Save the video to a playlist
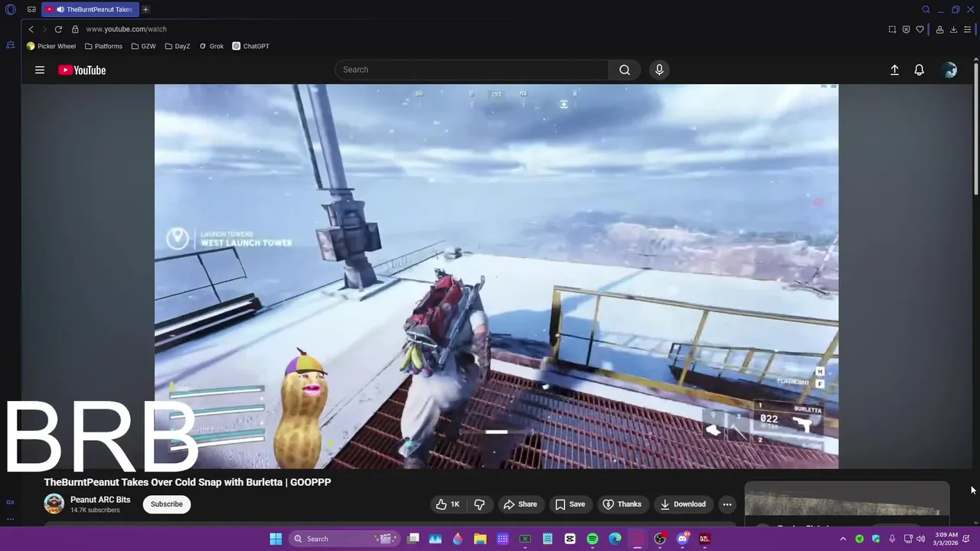Screen dimensions: 980x551 tap(570, 504)
